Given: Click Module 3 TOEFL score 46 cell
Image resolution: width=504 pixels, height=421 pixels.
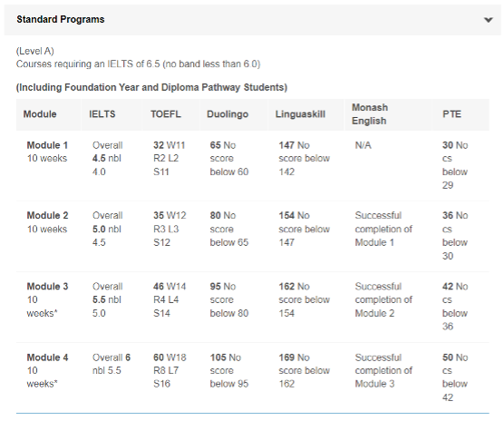Looking at the screenshot, I should coord(170,299).
